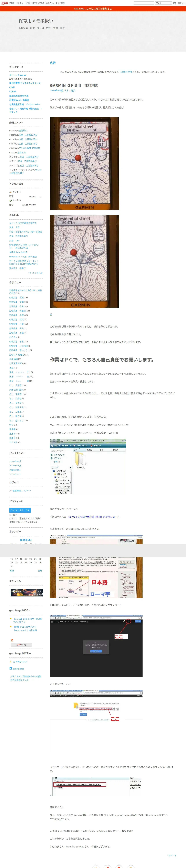Click もっと見る under recent articles
This screenshot has width=186, height=868.
point(35,273)
